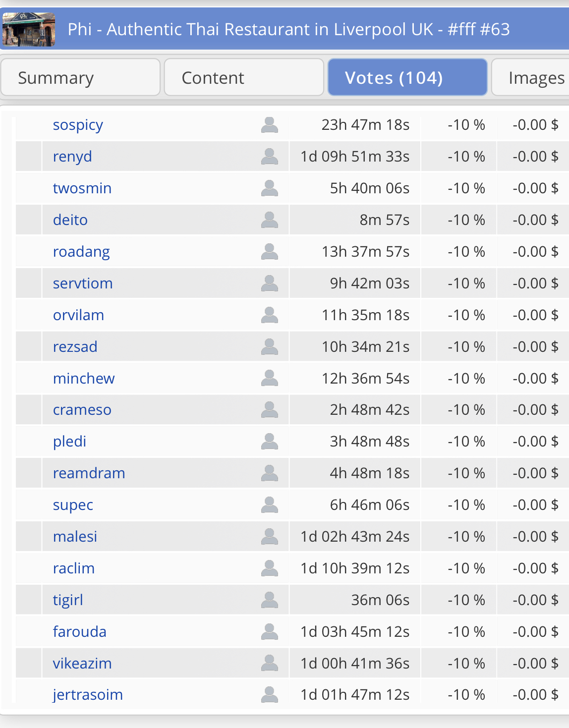Open the reamdram username link

point(89,473)
